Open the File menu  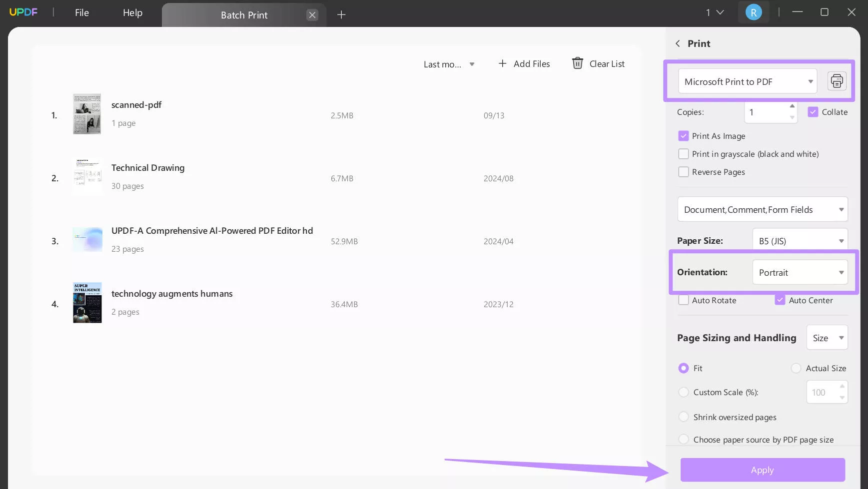tap(82, 13)
